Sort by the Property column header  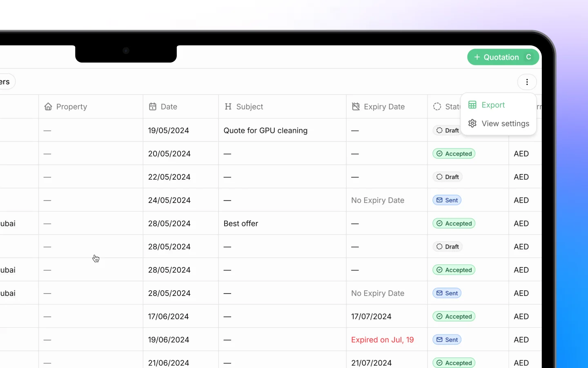91,107
